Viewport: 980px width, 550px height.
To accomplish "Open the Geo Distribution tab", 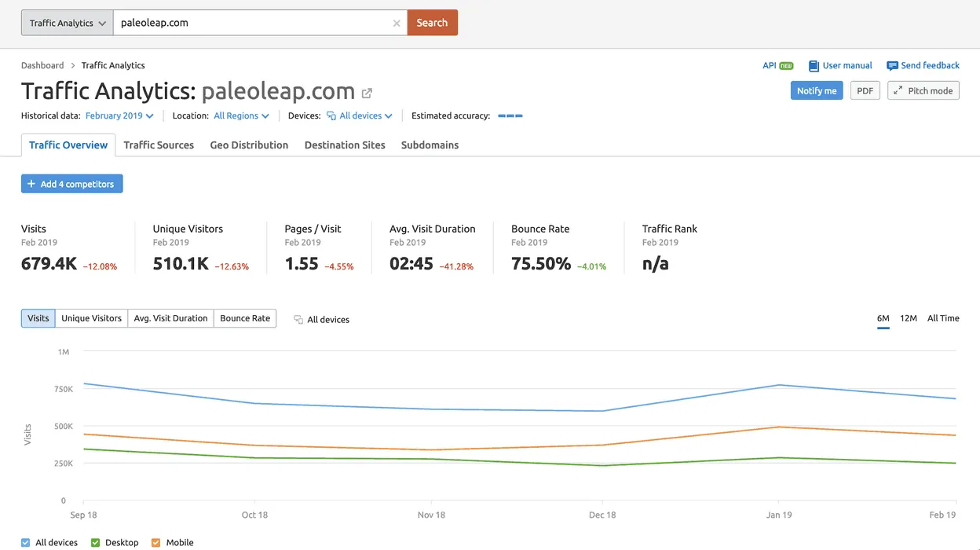I will pyautogui.click(x=249, y=145).
